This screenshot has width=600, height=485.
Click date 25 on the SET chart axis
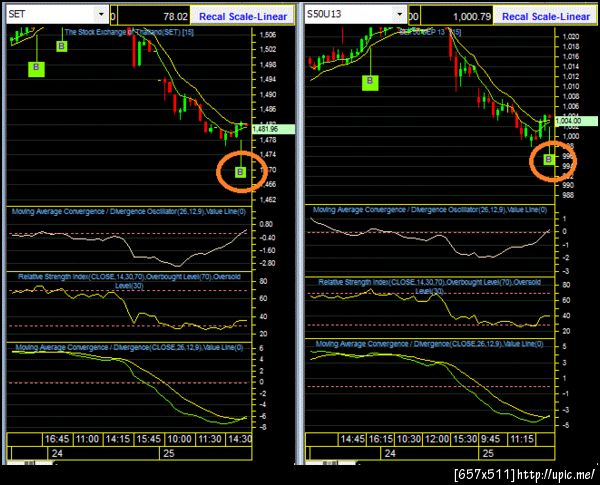pos(168,454)
